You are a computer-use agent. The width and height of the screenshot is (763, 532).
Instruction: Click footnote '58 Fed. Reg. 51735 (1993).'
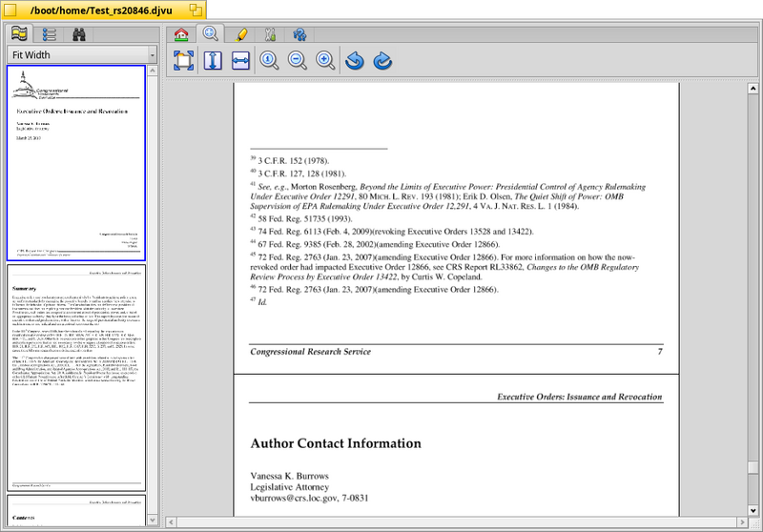coord(305,219)
